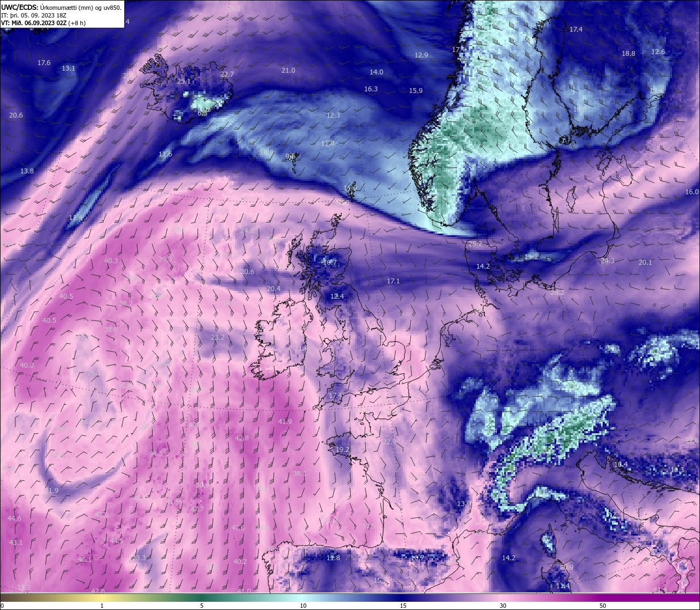Click the map value 16.0
Image resolution: width=700 pixels, height=610 pixels.
coord(692,192)
